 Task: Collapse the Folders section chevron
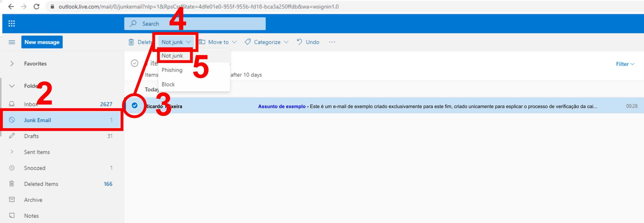coord(12,86)
